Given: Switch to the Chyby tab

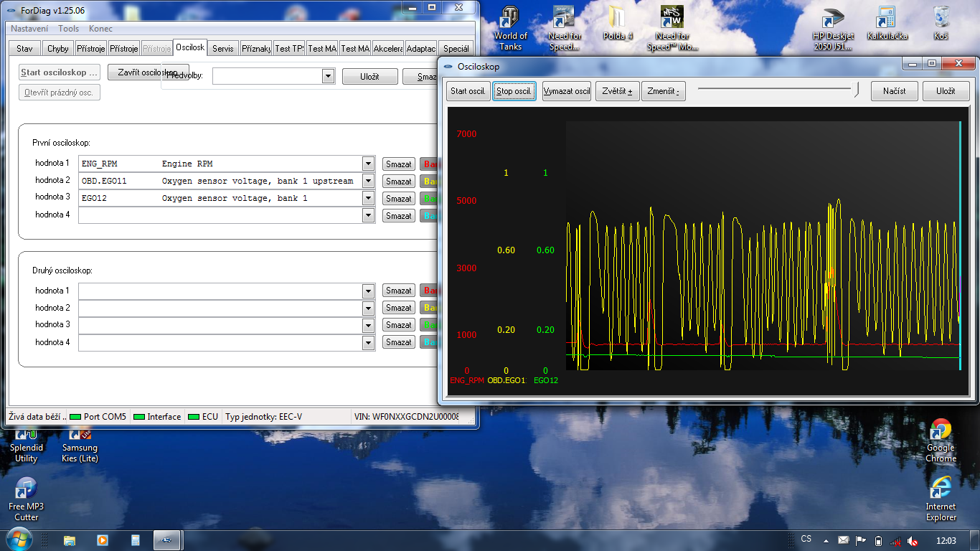Looking at the screenshot, I should [x=58, y=49].
